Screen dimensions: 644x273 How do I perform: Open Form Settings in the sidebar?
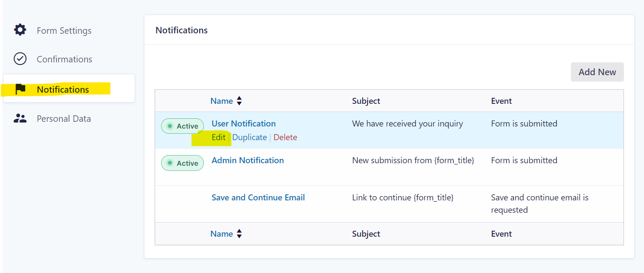point(64,31)
